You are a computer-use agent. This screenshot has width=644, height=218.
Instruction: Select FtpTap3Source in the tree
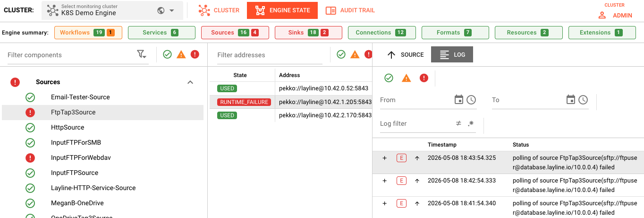point(73,112)
